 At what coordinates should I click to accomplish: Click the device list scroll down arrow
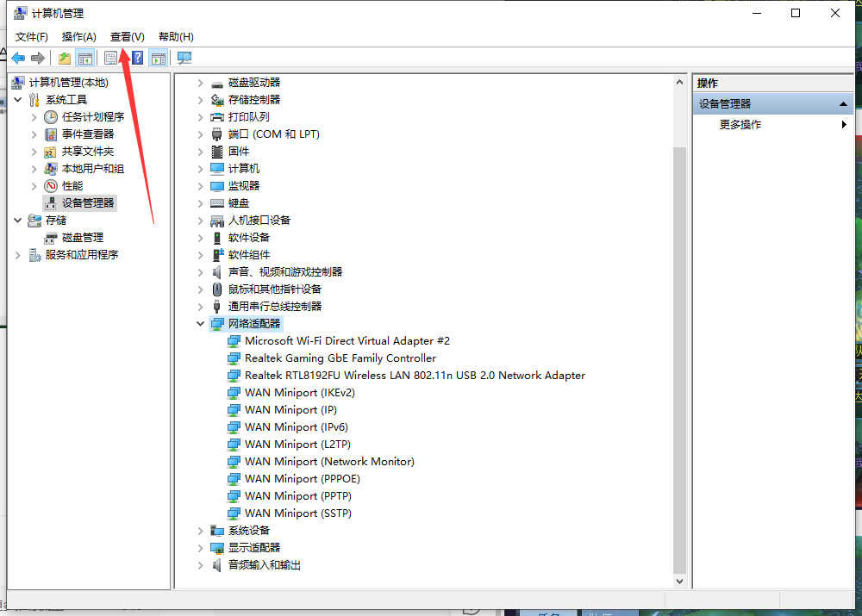(679, 581)
